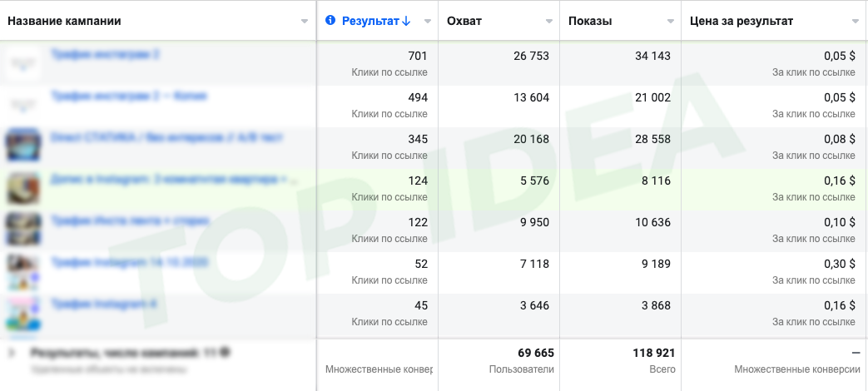Open the campaign name link with 494 clicks

129,97
